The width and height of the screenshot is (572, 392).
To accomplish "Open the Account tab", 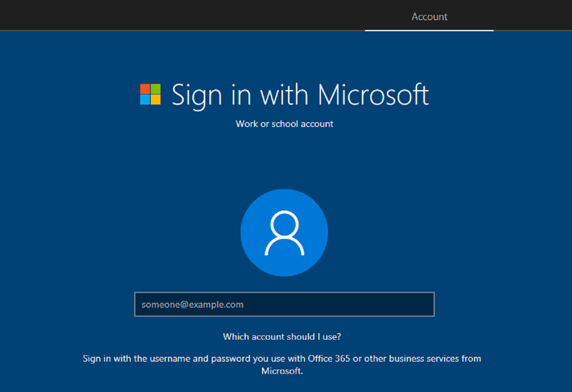I will pyautogui.click(x=429, y=17).
